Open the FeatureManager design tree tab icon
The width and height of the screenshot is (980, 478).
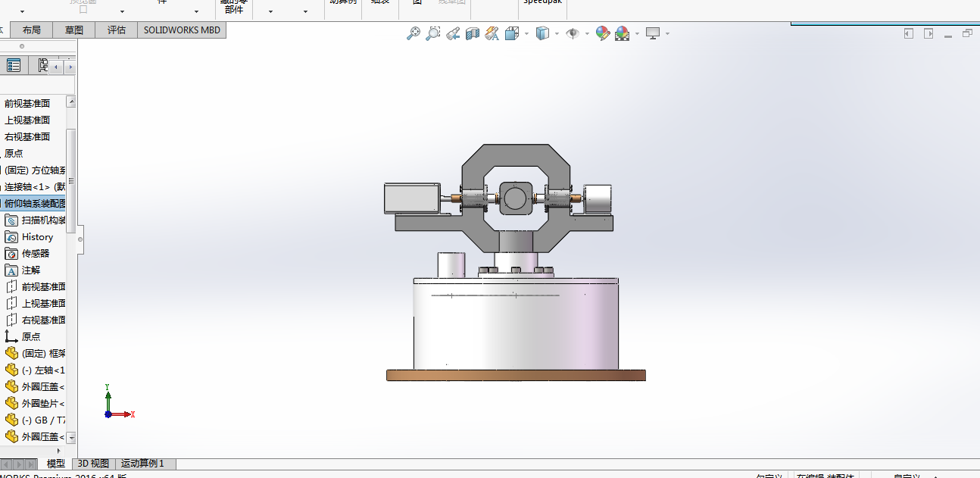click(13, 67)
